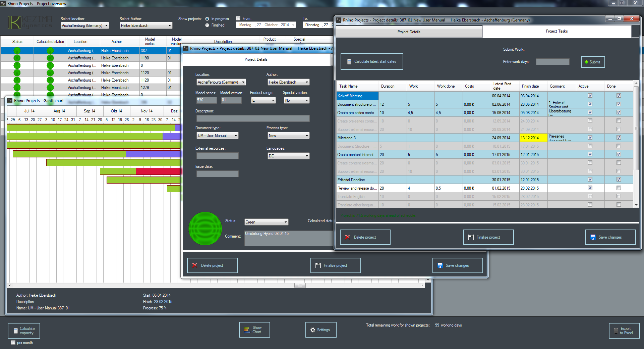Screen dimensions: 644x349
Task: Click the Enter work days input field
Action: pyautogui.click(x=552, y=62)
